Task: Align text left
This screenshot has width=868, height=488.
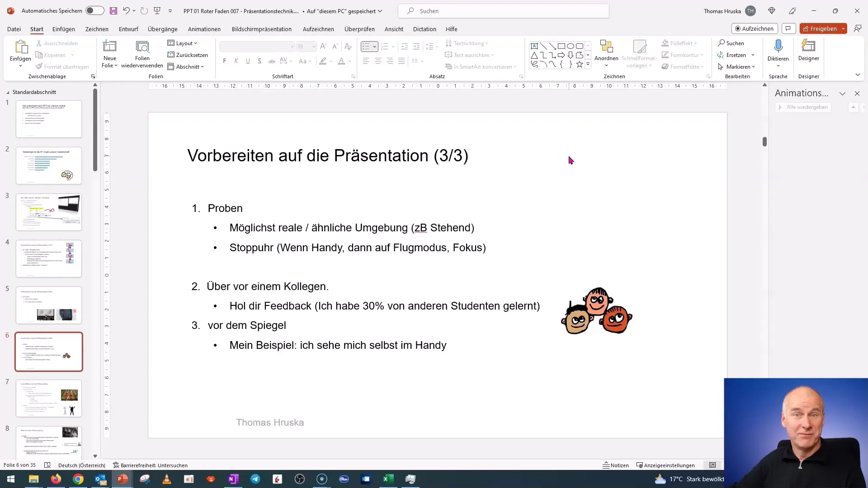Action: [x=366, y=61]
